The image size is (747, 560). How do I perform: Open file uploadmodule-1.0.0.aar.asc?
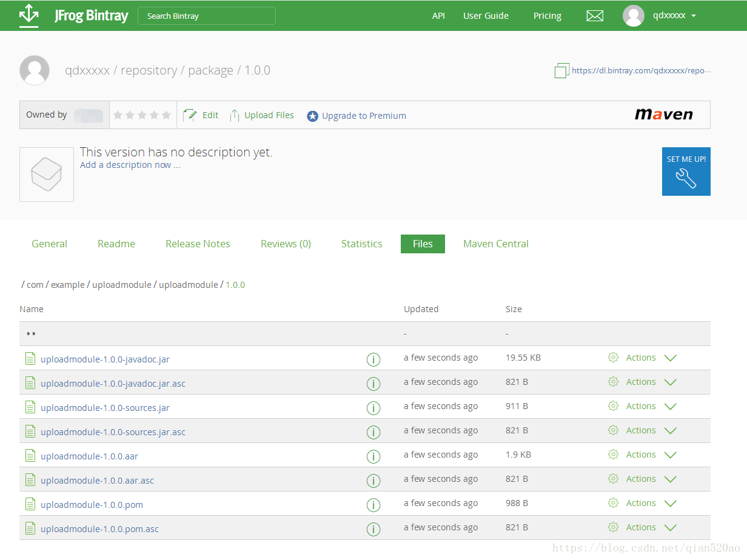[97, 481]
